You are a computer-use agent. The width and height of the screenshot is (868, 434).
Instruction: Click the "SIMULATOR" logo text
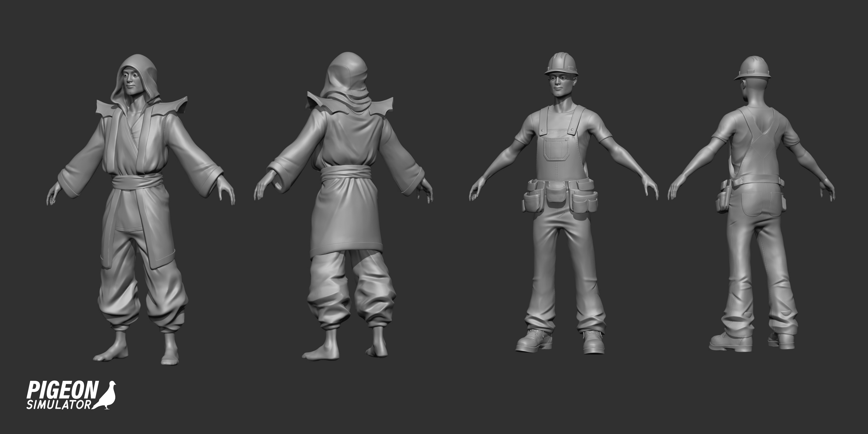click(59, 405)
